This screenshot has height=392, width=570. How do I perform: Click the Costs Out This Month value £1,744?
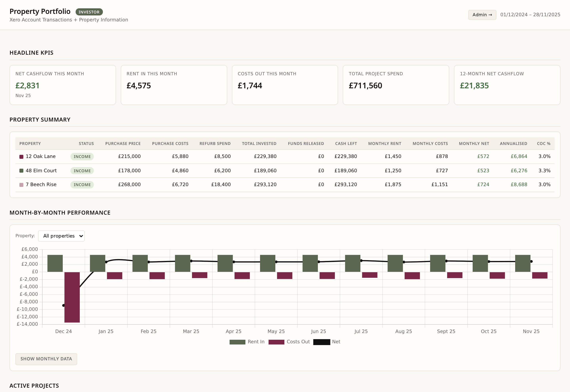point(250,86)
